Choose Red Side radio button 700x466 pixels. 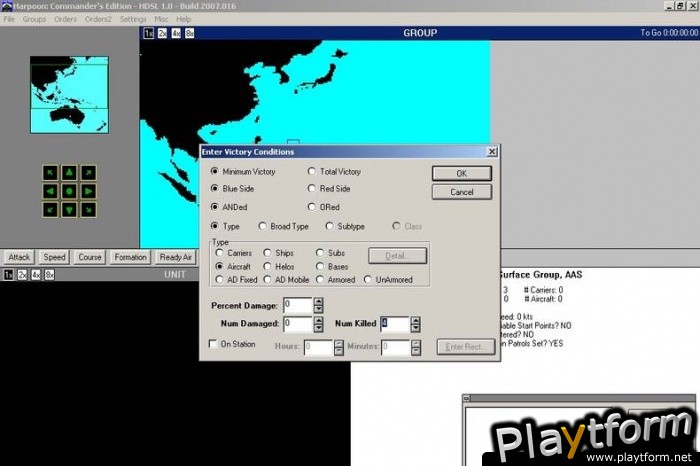[329, 189]
